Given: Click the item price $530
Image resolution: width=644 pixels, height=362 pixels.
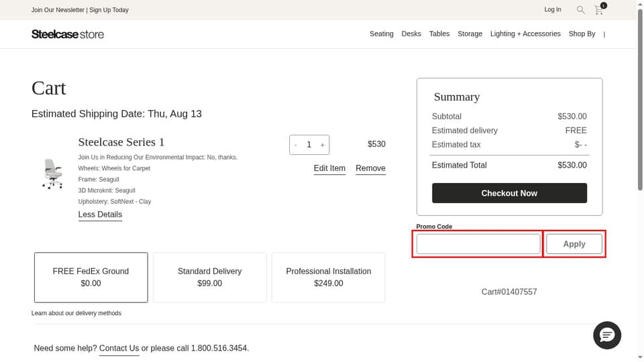Looking at the screenshot, I should point(376,144).
